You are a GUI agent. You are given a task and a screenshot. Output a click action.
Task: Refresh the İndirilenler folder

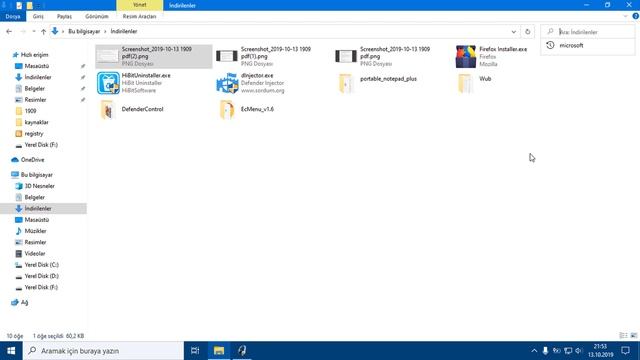pos(527,31)
